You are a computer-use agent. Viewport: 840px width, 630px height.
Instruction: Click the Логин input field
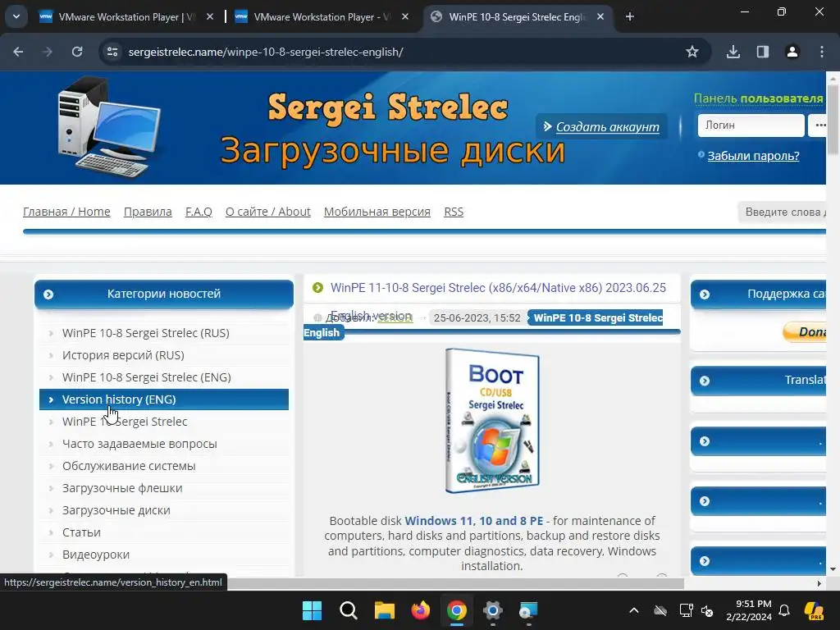[751, 126]
